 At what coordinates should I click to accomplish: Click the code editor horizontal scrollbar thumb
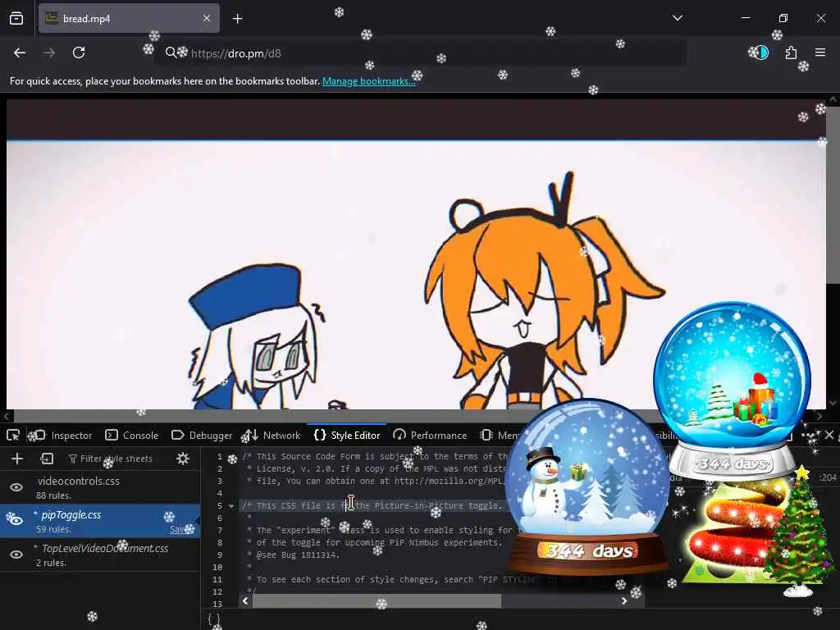pyautogui.click(x=377, y=601)
